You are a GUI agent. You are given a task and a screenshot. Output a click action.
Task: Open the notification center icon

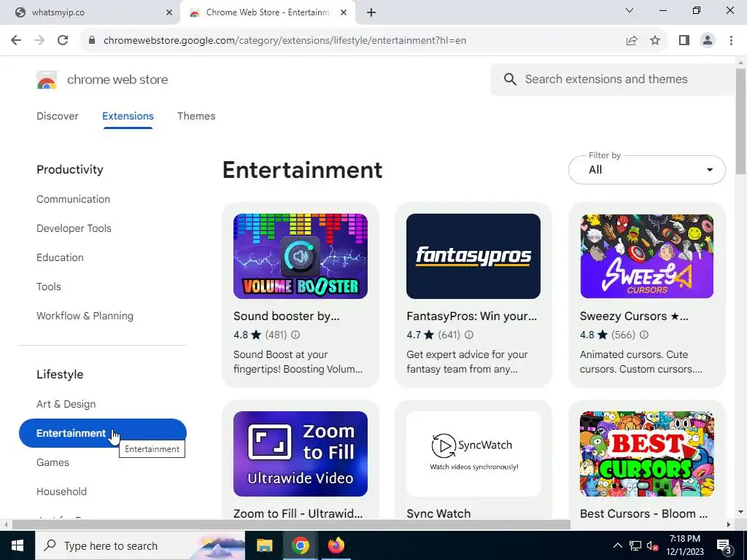point(724,545)
